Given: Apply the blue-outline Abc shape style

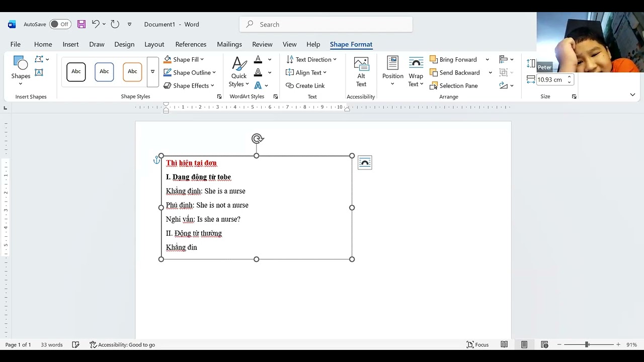Looking at the screenshot, I should click(x=104, y=72).
